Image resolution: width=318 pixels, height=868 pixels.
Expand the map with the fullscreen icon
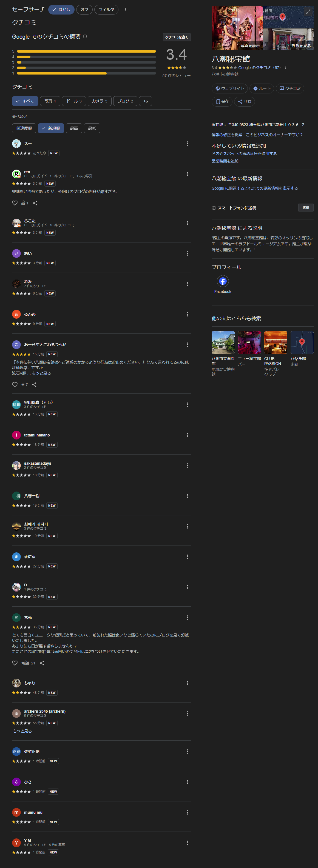pyautogui.click(x=308, y=12)
